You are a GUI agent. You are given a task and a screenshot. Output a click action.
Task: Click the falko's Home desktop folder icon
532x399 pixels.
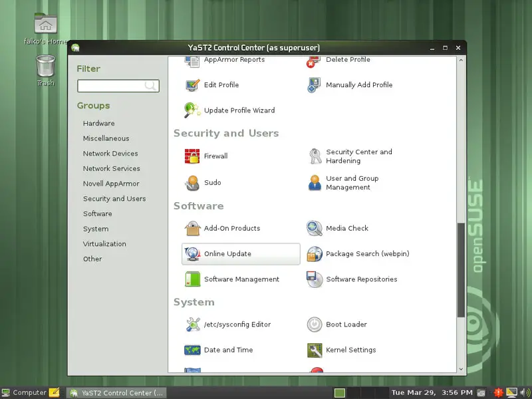45,24
